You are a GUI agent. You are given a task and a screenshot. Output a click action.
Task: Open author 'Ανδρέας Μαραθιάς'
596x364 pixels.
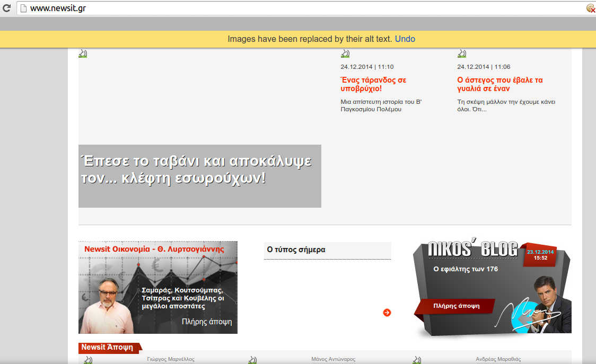coord(498,359)
